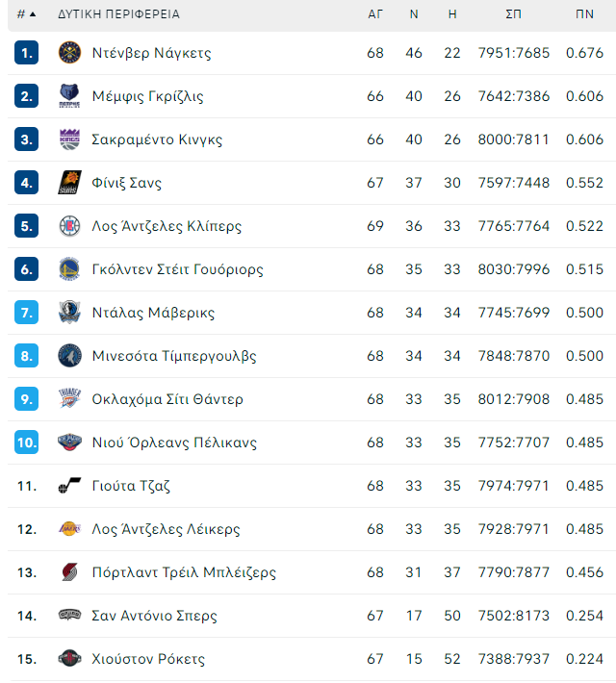
Task: Click the Denver Nuggets team logo
Action: pyautogui.click(x=69, y=53)
